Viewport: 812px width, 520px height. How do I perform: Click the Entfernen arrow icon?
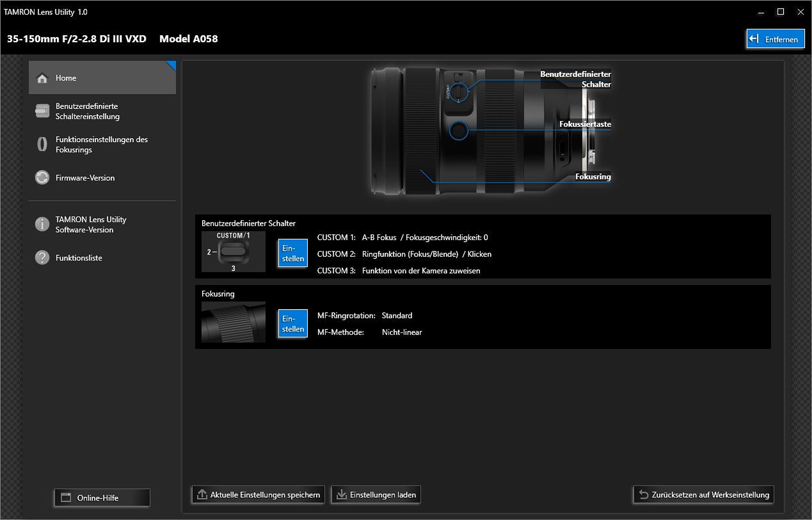754,39
